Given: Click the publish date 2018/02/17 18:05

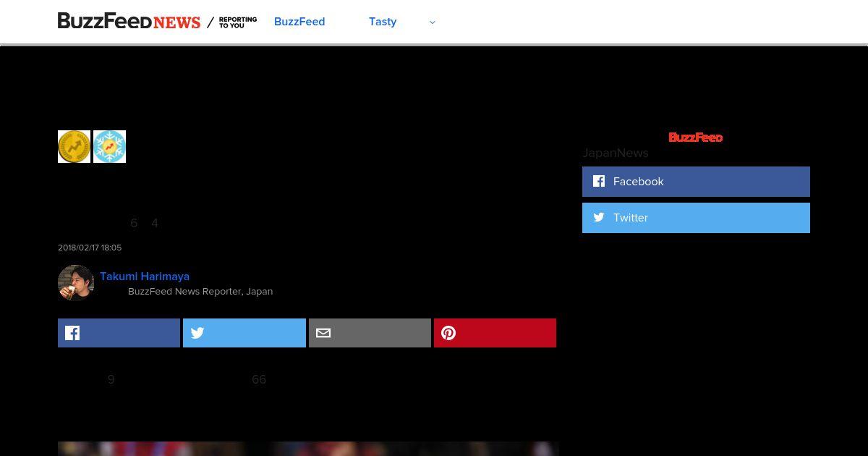Looking at the screenshot, I should pyautogui.click(x=90, y=248).
